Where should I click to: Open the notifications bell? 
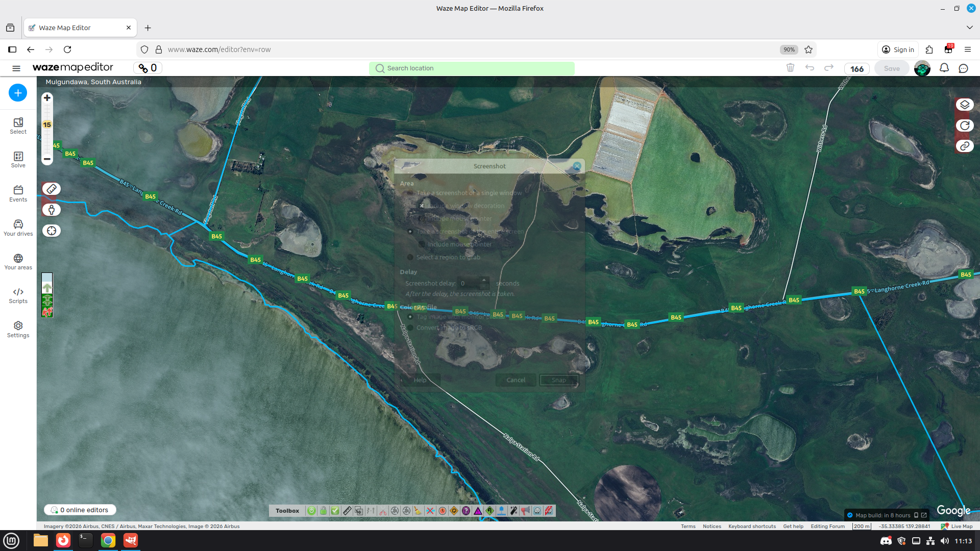pyautogui.click(x=944, y=68)
